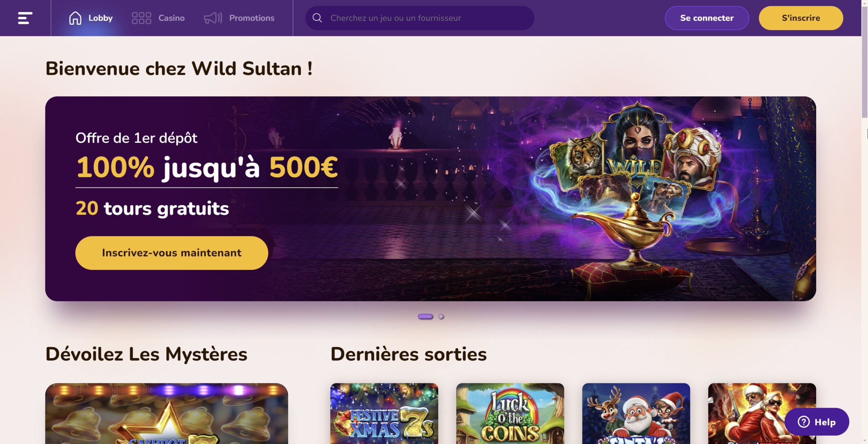The width and height of the screenshot is (868, 444).
Task: Select the first banner carousel indicator
Action: click(425, 317)
